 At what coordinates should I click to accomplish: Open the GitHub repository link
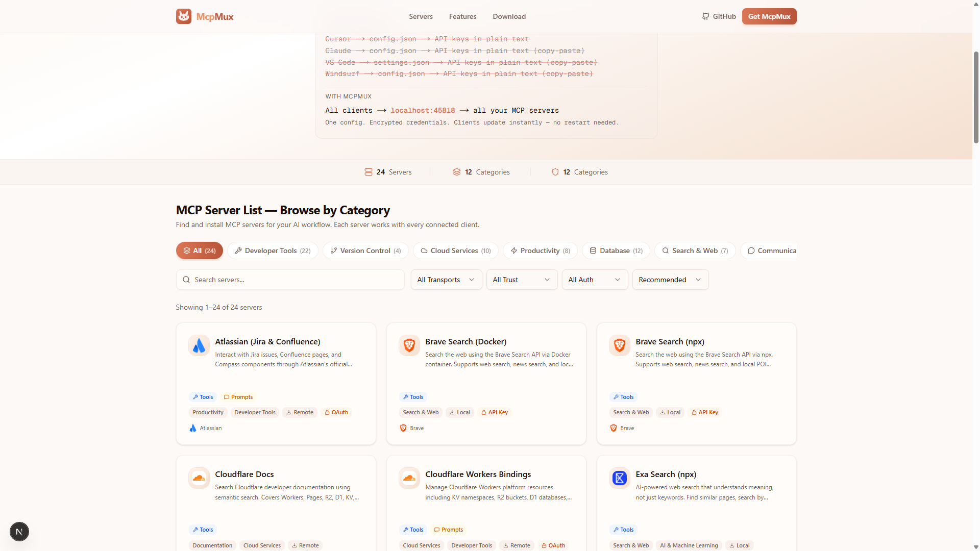click(719, 16)
